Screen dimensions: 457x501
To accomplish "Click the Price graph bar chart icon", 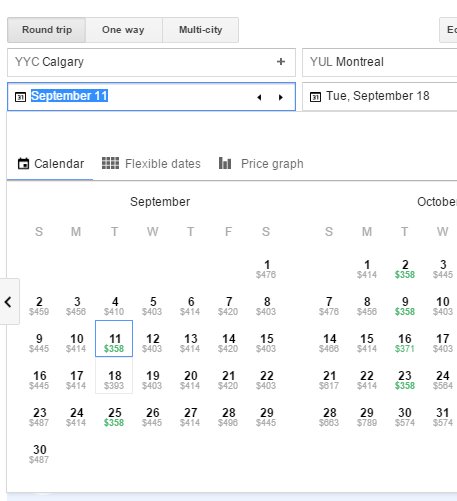I will pos(225,163).
